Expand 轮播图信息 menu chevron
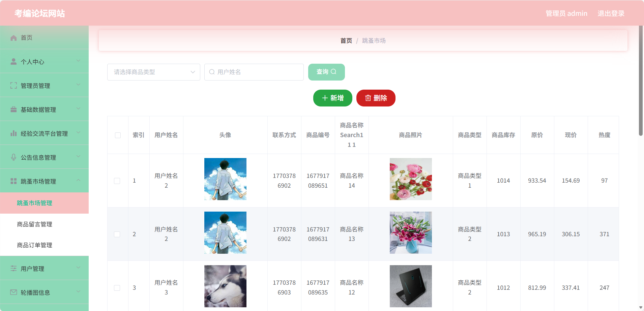Image resolution: width=644 pixels, height=311 pixels. pyautogui.click(x=78, y=292)
